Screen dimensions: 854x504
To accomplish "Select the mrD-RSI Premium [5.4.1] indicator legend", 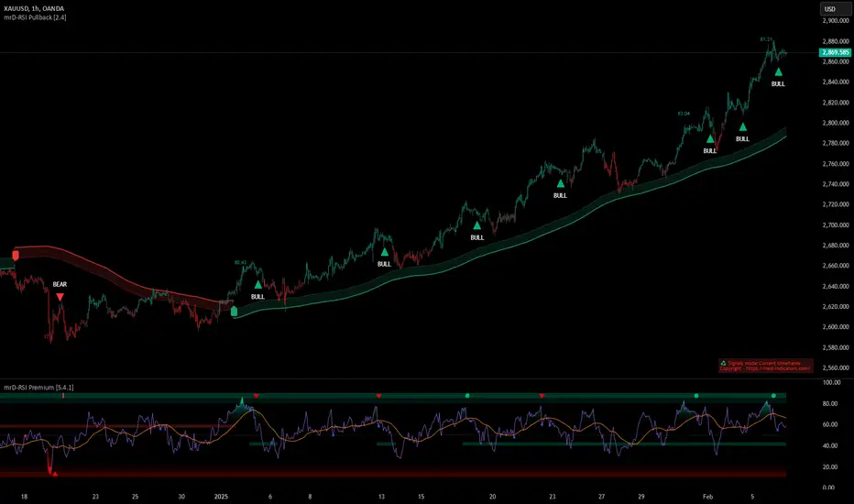I will (x=38, y=388).
